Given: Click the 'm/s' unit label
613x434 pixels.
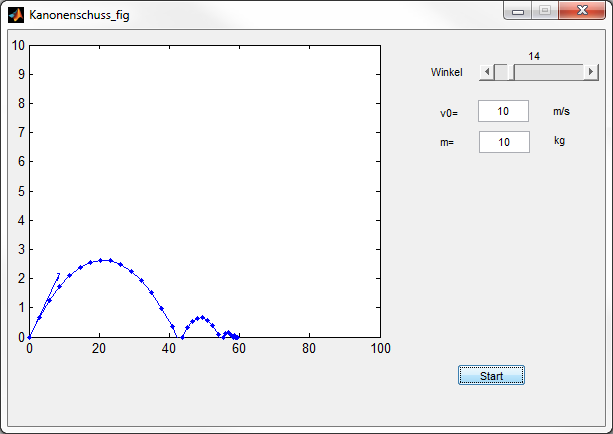Looking at the screenshot, I should click(x=562, y=112).
